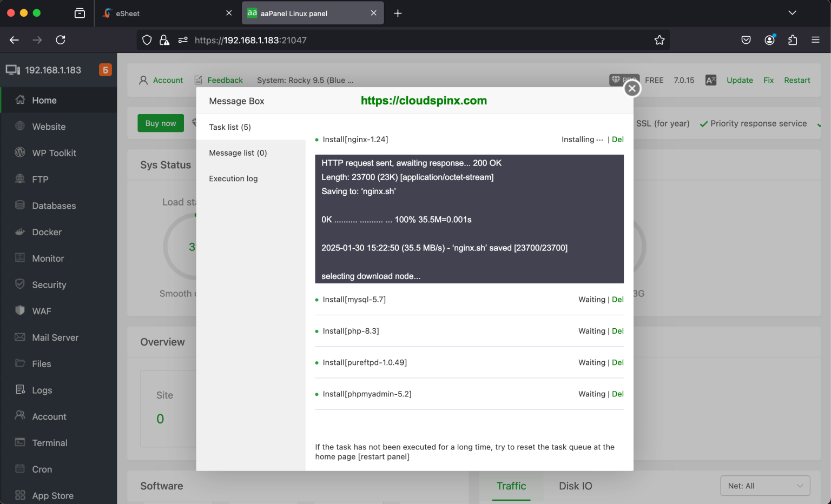The width and height of the screenshot is (831, 504).
Task: Open the Net: All dropdown
Action: pos(764,486)
